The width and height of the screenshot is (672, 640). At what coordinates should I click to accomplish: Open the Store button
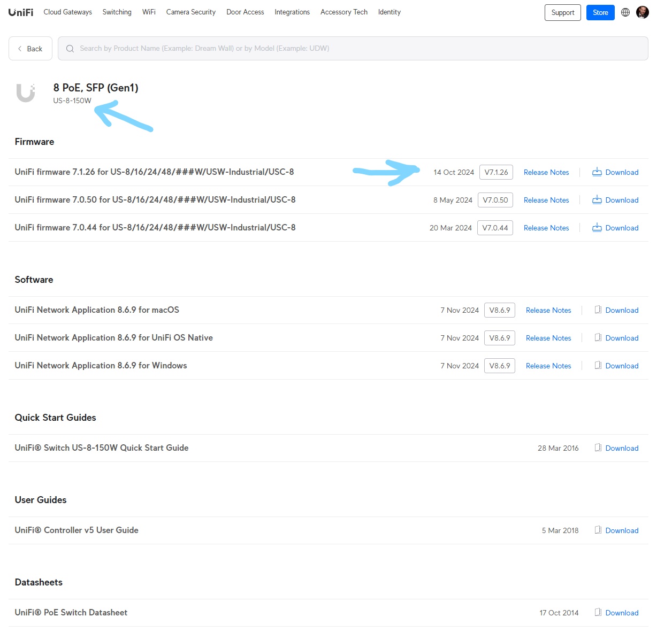click(x=600, y=13)
